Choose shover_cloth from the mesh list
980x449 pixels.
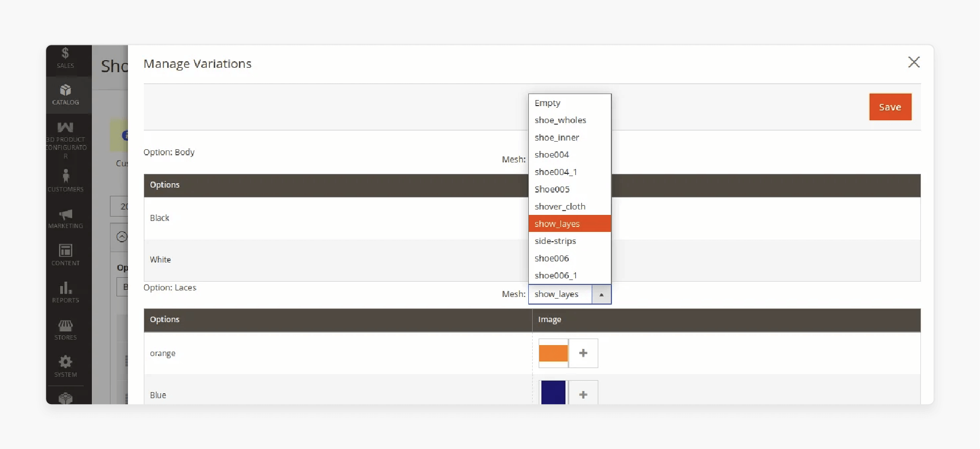(x=570, y=206)
